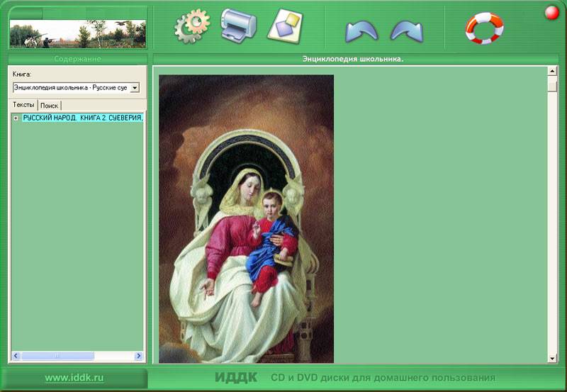Click content scrollbar down arrow
Screen dimensions: 567x392
click(552, 358)
